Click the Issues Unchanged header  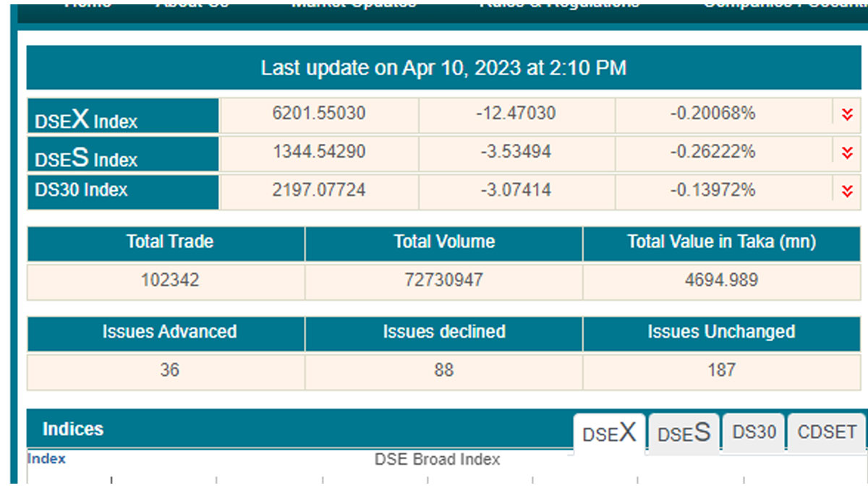pos(721,332)
